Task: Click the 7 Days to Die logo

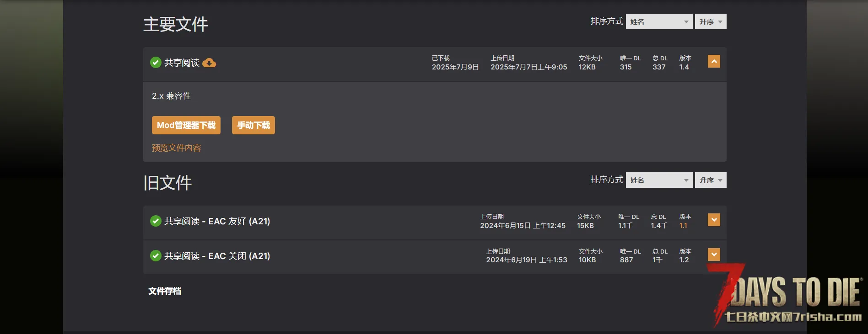Action: tap(786, 295)
